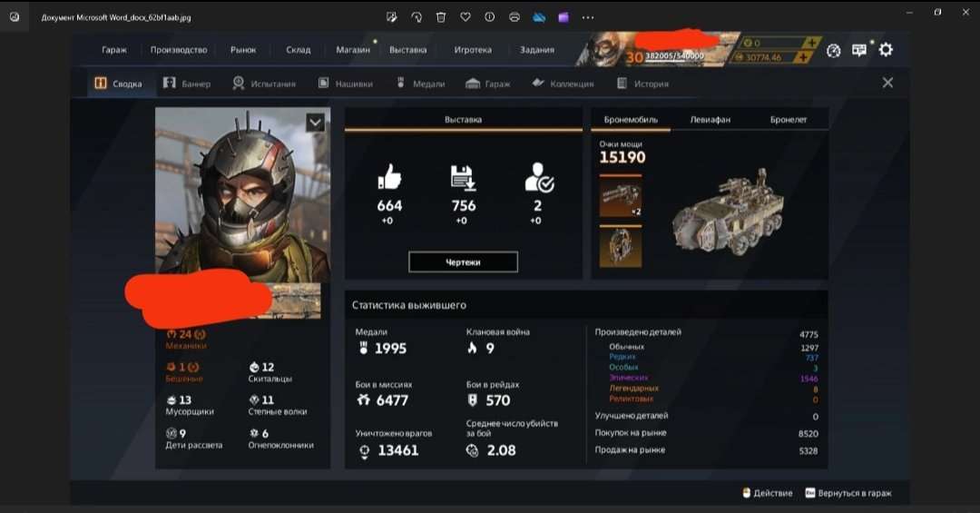Select the Левиафан vehicle tab
Viewport: 980px width, 513px height.
(710, 119)
